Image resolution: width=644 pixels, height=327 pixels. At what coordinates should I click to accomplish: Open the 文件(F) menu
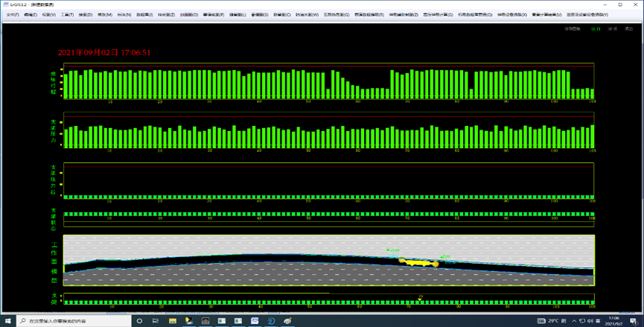(x=12, y=15)
